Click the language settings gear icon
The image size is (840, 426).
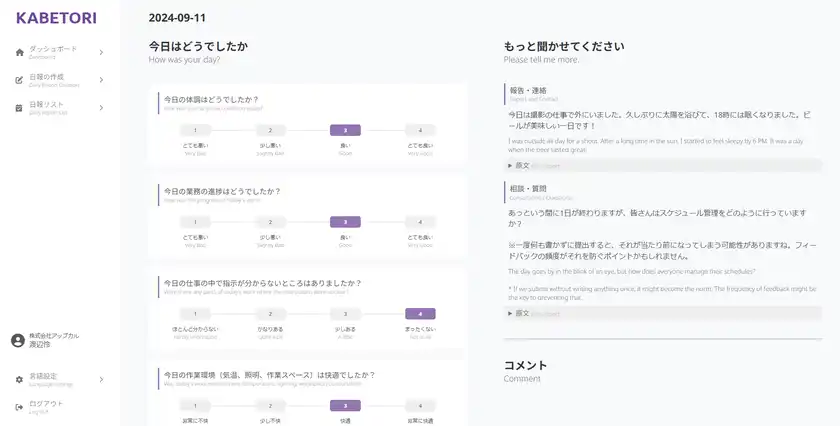(x=19, y=379)
